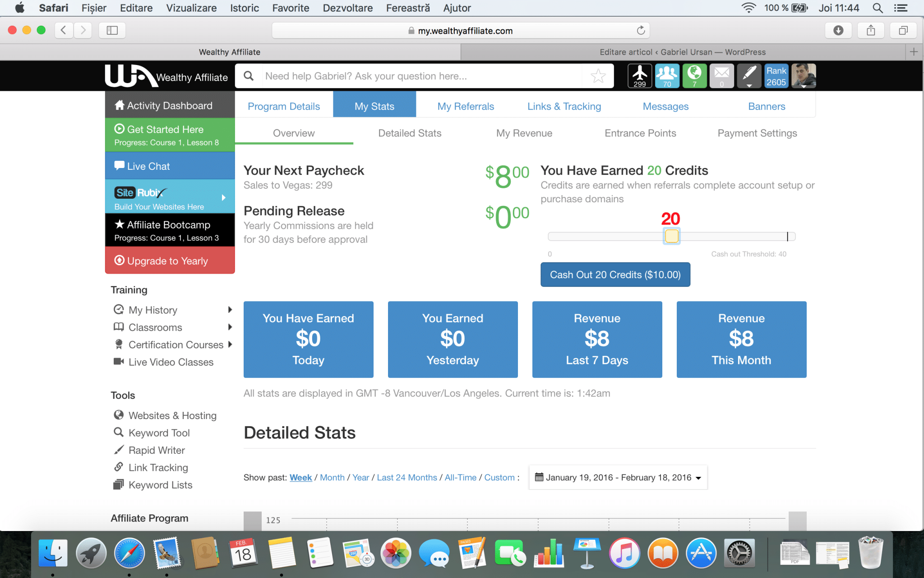The image size is (924, 578).
Task: Click in the help search field
Action: [x=422, y=76]
